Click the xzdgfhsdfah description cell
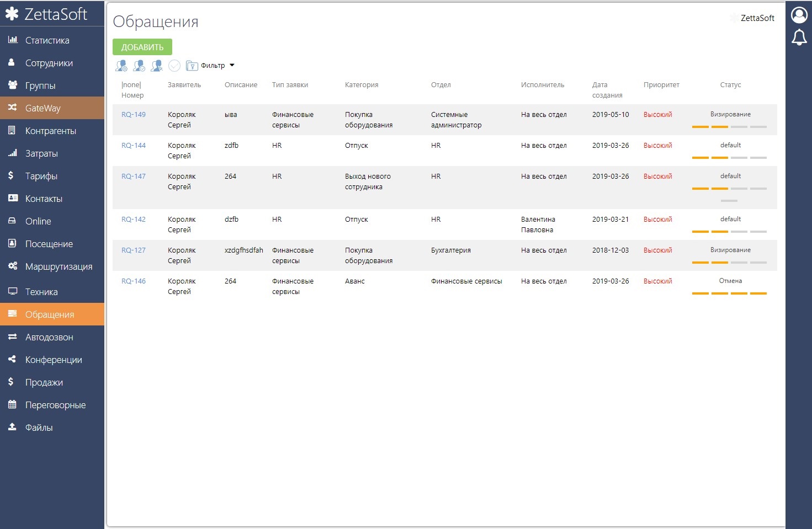This screenshot has height=529, width=812. pos(244,250)
